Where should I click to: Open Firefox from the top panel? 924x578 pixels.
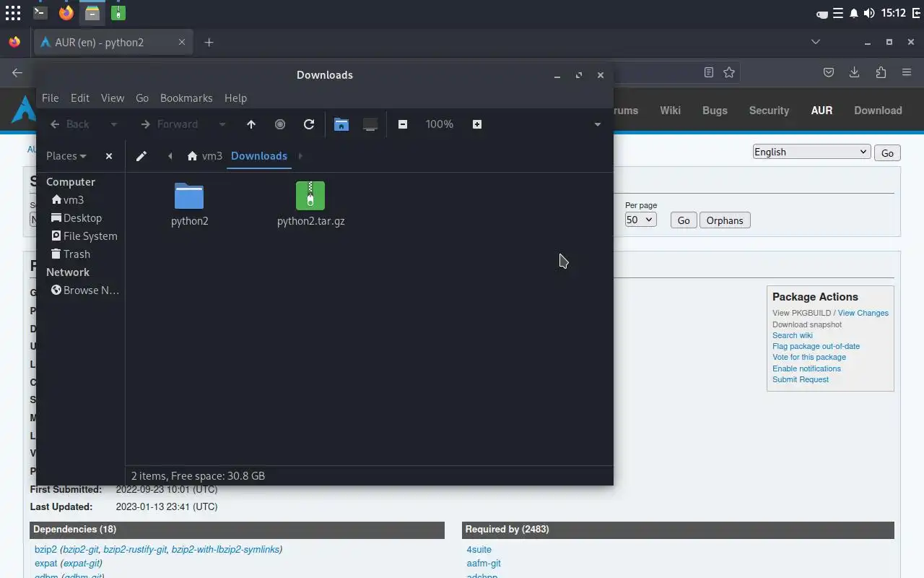point(66,13)
